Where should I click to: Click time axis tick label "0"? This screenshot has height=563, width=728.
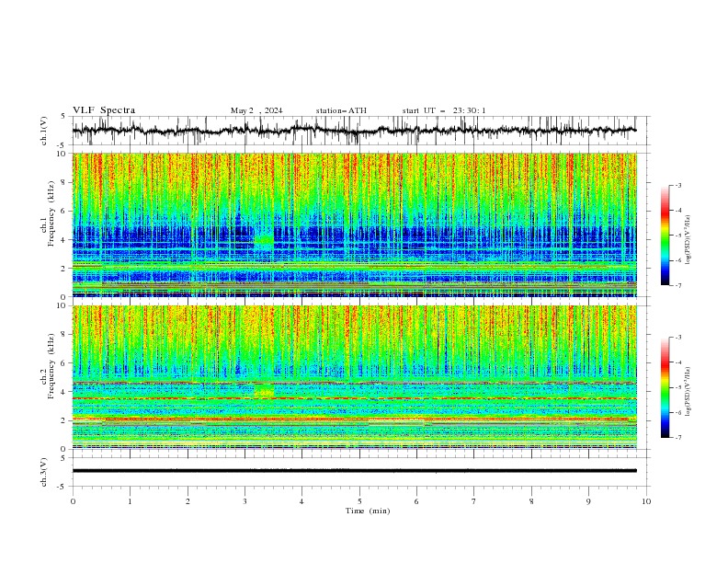(x=73, y=501)
